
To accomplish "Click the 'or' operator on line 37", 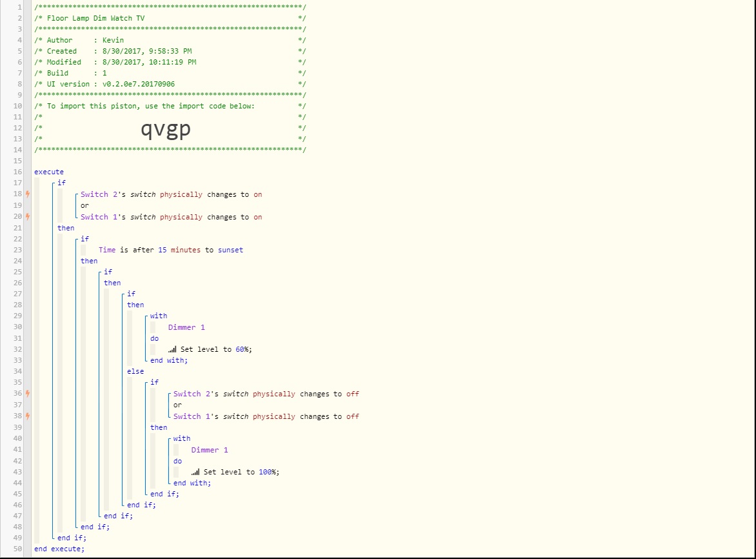I will pos(177,405).
